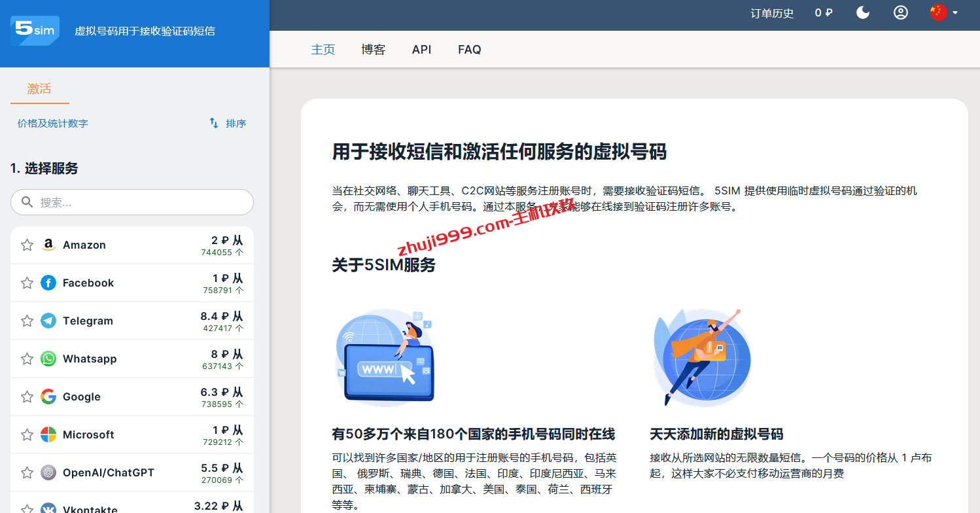Screen dimensions: 980x513
Task: Click the flying courier globe illustration
Action: click(702, 357)
